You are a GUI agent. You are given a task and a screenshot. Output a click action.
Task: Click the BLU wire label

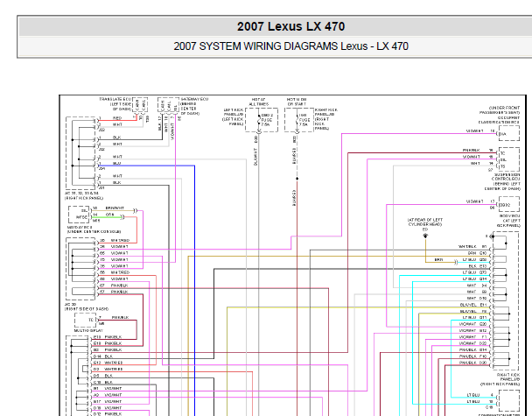coord(116,164)
